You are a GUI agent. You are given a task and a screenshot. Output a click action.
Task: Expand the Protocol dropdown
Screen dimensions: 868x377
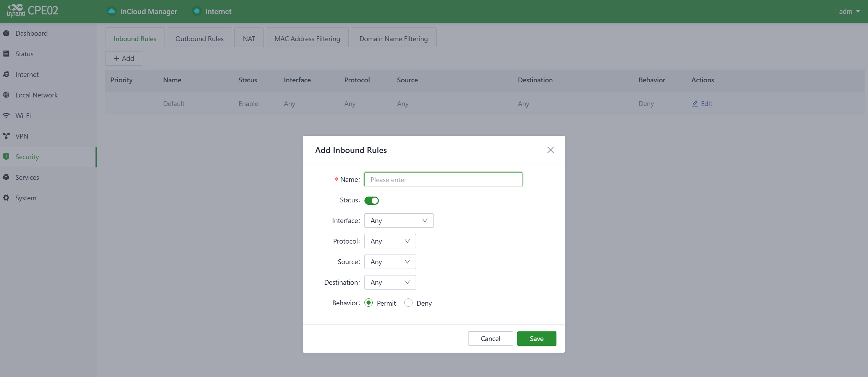390,241
